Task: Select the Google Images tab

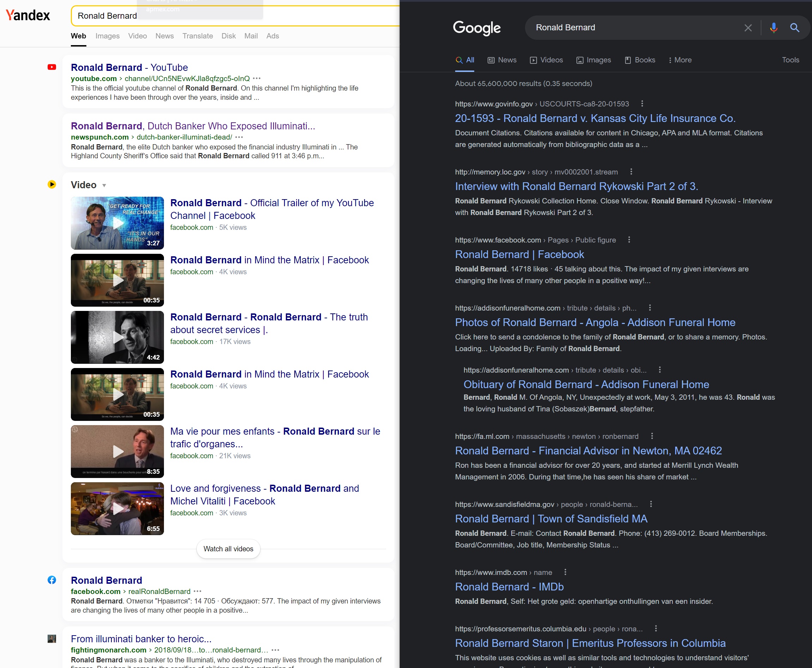Action: click(593, 60)
